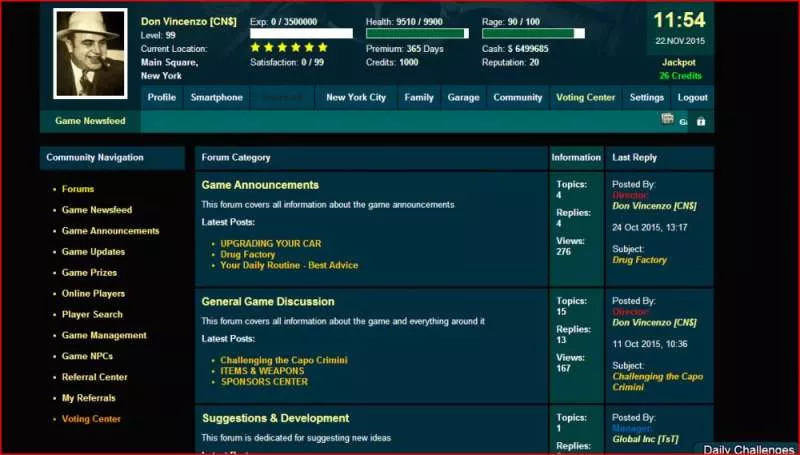The width and height of the screenshot is (800, 455).
Task: Click the 26 Credits jackpot value
Action: (x=680, y=75)
